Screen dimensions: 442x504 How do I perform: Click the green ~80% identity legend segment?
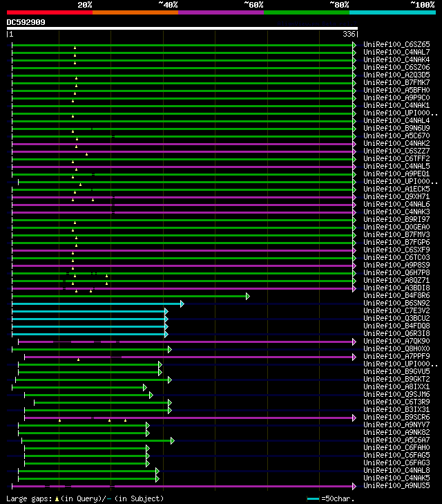(307, 12)
